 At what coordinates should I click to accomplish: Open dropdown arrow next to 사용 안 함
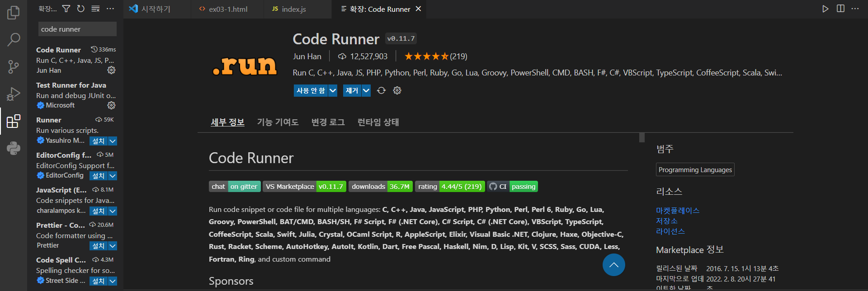point(333,90)
